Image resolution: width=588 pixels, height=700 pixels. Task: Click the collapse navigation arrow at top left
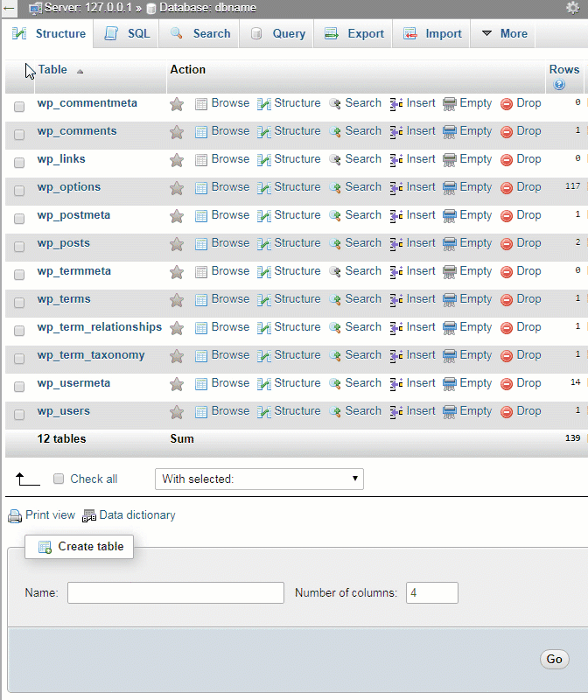tap(9, 8)
